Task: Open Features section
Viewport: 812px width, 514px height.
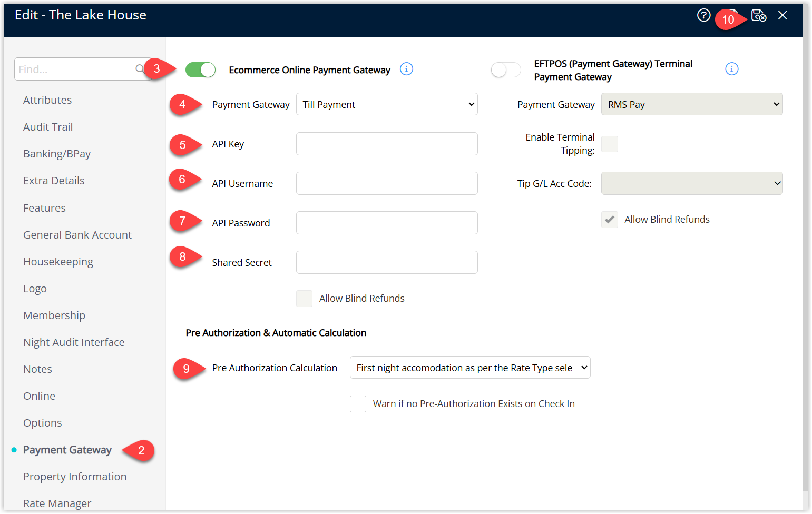Action: tap(44, 208)
